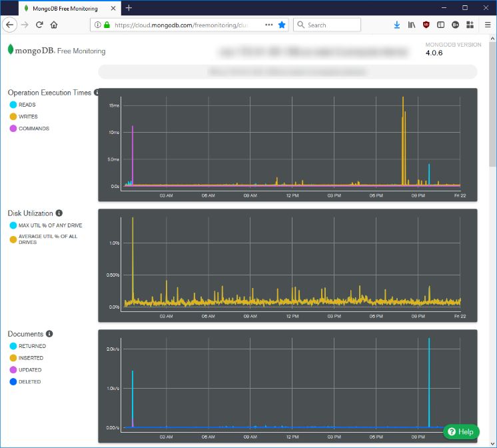Click the mongoDB Free Monitoring logo
This screenshot has width=497, height=448.
coord(56,50)
